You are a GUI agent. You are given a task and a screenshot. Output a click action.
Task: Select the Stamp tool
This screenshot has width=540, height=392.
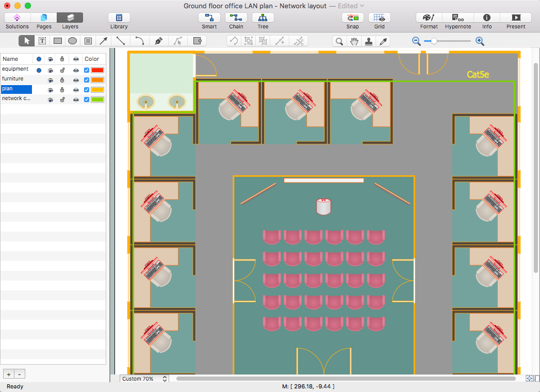(x=369, y=41)
